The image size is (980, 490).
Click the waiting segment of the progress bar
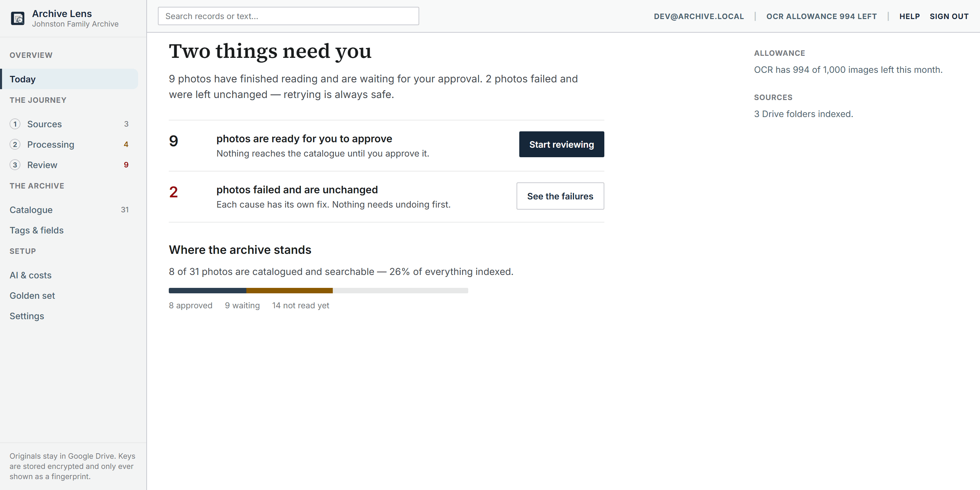pos(290,291)
